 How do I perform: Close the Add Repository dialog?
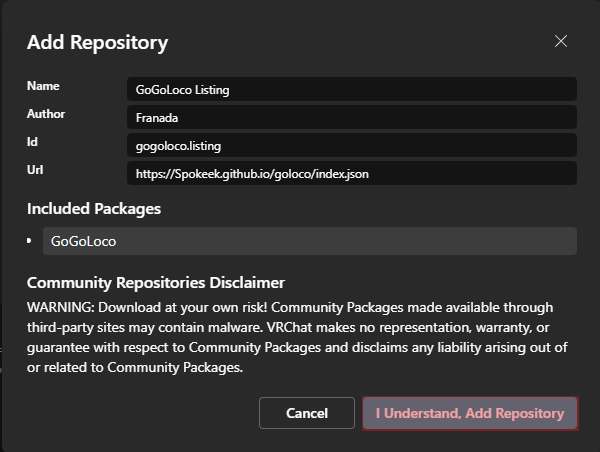(561, 41)
